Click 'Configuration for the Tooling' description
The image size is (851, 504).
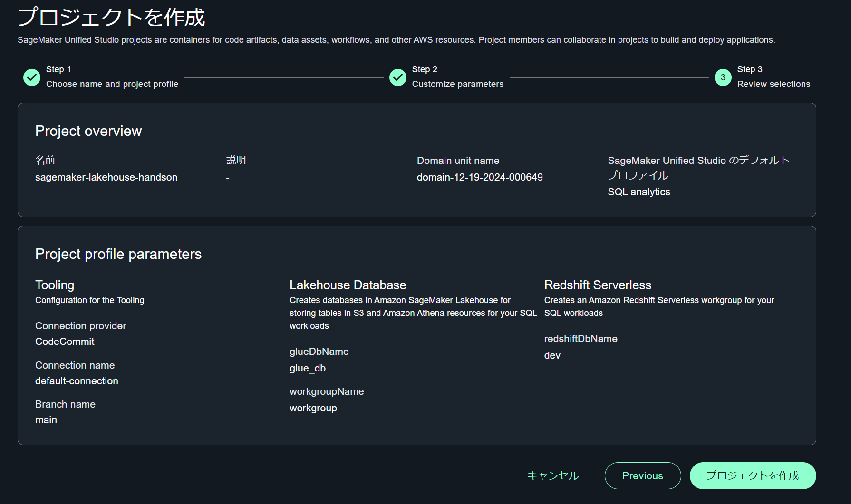coord(90,300)
